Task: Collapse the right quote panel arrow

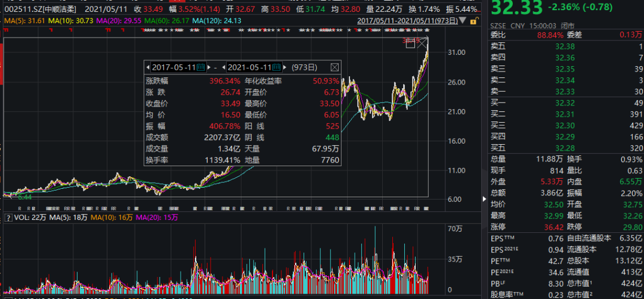Action: pyautogui.click(x=483, y=199)
